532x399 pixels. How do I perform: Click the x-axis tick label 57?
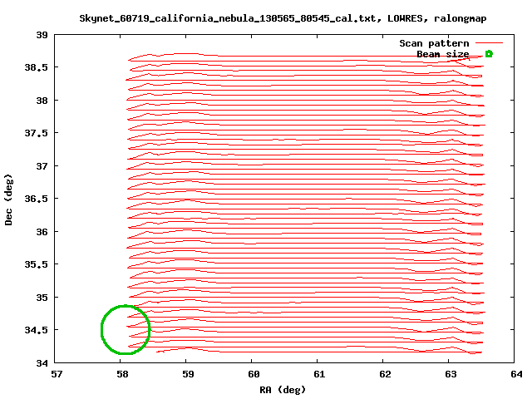point(57,374)
